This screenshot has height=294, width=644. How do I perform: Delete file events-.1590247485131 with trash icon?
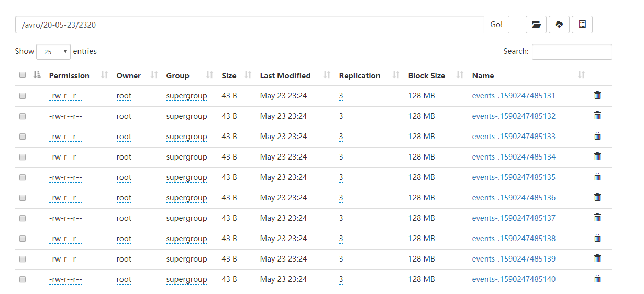click(597, 95)
